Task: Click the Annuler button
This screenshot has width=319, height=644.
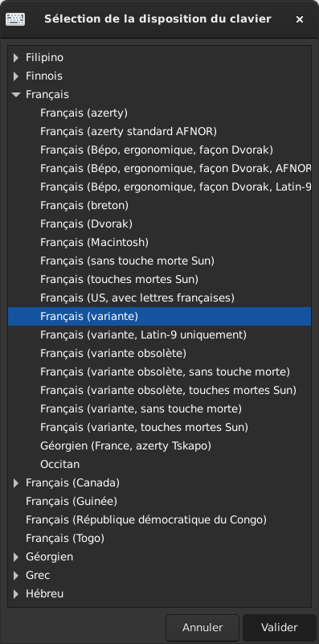Action: [202, 628]
